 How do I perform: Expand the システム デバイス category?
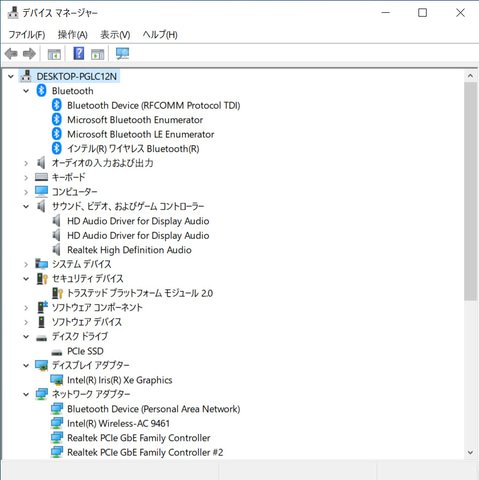tap(26, 264)
